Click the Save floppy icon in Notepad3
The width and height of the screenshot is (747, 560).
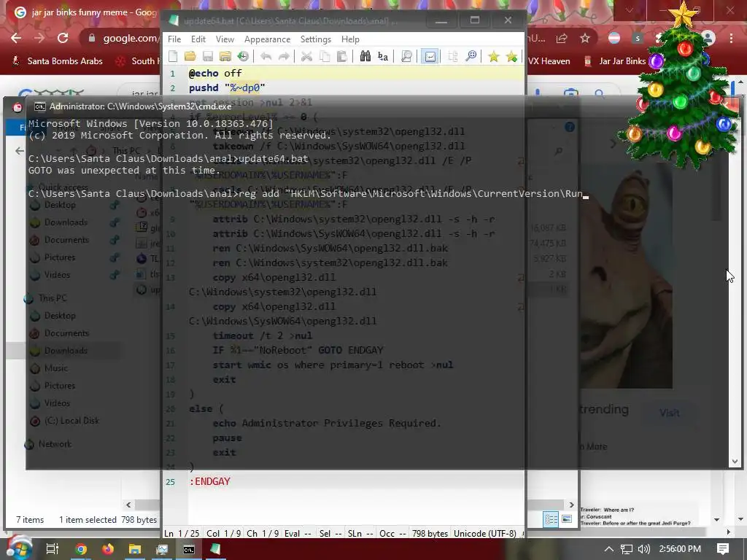coord(208,57)
